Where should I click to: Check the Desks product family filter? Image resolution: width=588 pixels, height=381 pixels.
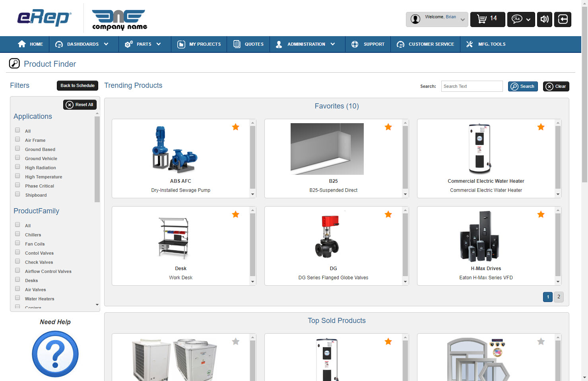click(x=17, y=280)
